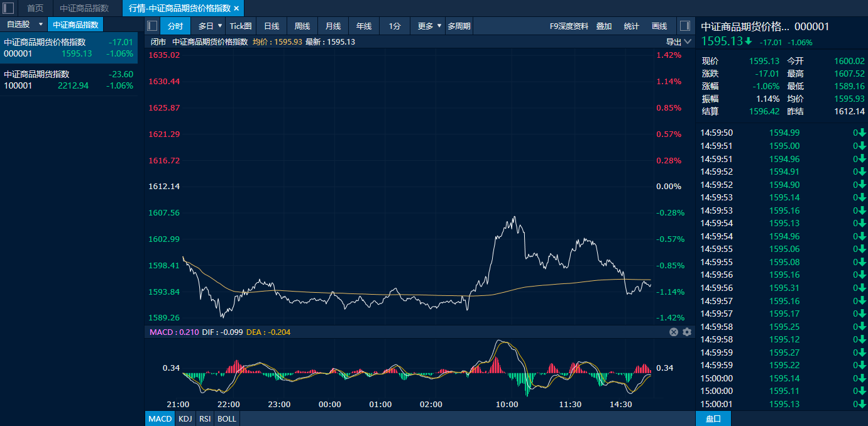Open the 多日 dropdown arrow

coord(220,26)
